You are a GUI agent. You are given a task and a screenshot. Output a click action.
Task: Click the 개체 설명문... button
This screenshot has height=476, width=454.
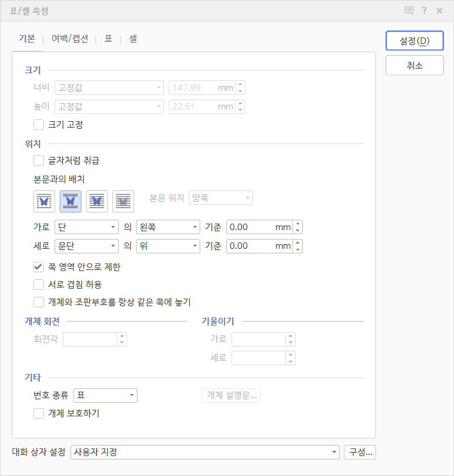point(231,396)
